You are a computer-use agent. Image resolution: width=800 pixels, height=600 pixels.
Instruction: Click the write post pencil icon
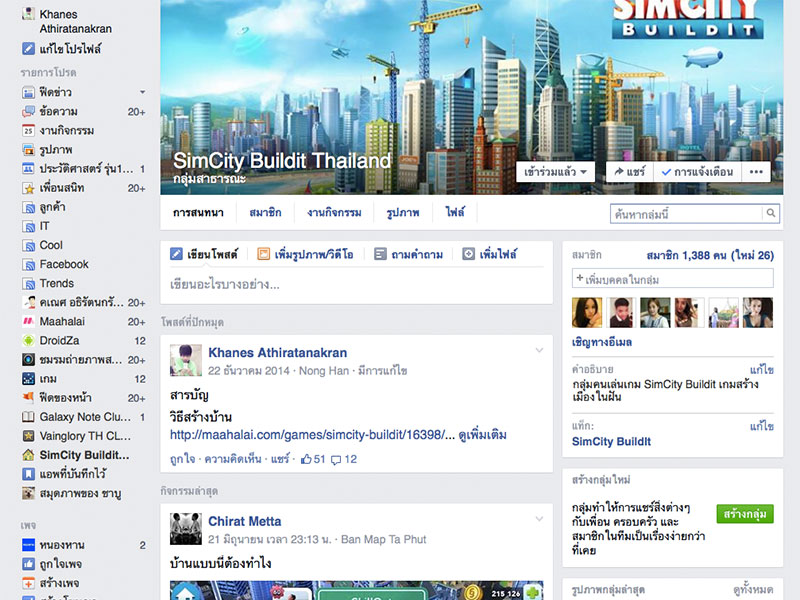click(176, 254)
